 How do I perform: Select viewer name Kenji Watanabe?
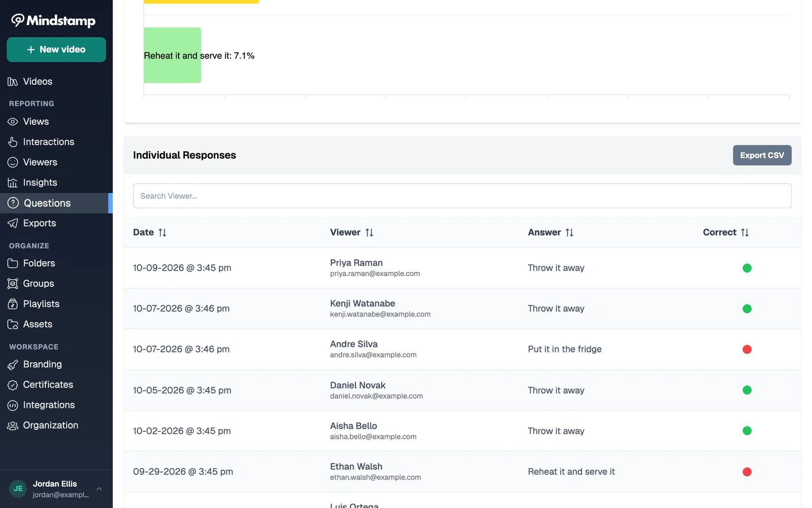click(x=362, y=304)
